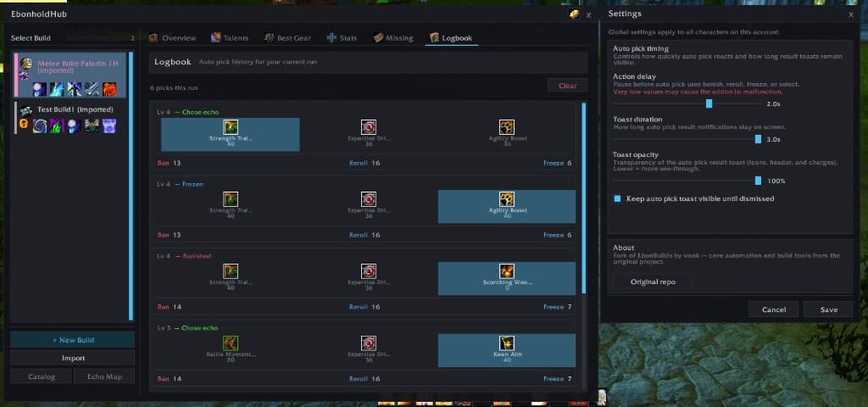Click the Select Build list scrollbar
The image size is (868, 407).
(131, 186)
